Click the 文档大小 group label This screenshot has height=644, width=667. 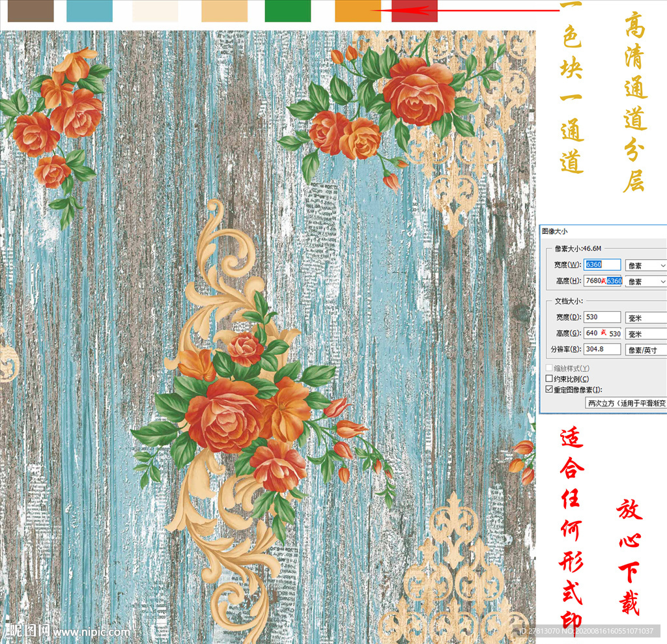[x=568, y=301]
